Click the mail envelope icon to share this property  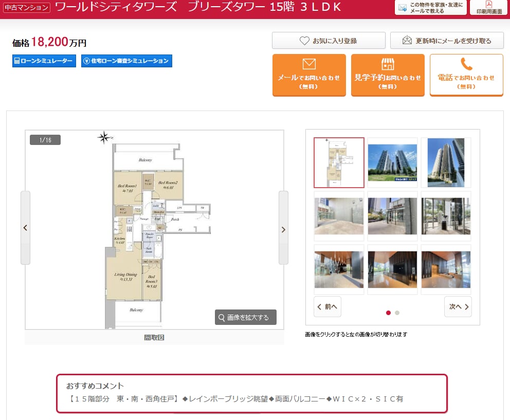pos(403,8)
